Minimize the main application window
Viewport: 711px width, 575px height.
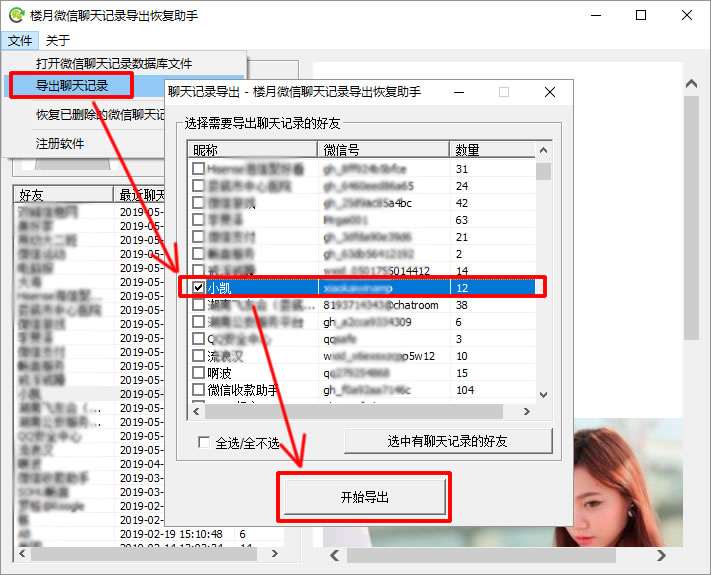tap(596, 15)
